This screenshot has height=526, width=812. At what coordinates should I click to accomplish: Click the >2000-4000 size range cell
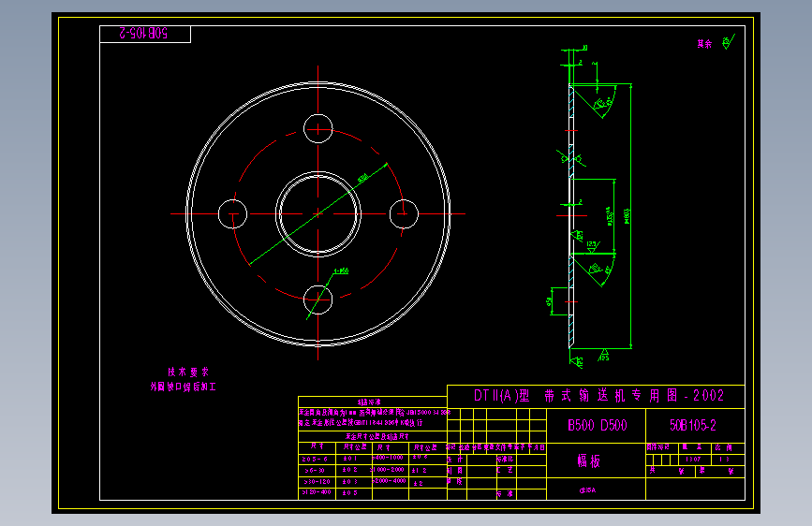(389, 481)
